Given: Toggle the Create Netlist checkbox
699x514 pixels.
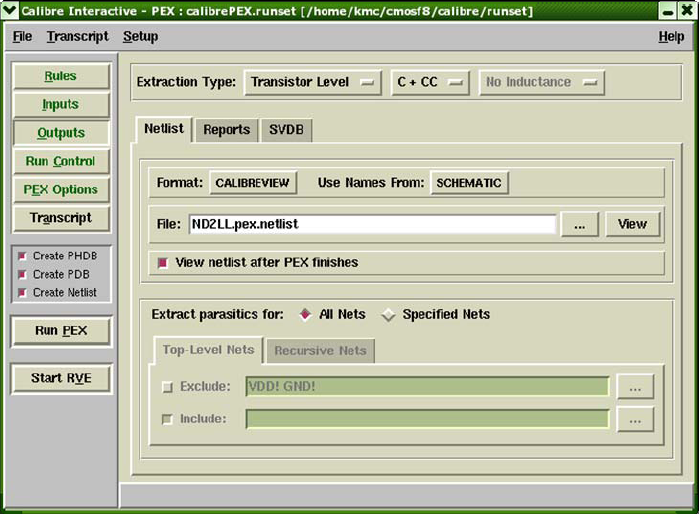Looking at the screenshot, I should (x=22, y=292).
